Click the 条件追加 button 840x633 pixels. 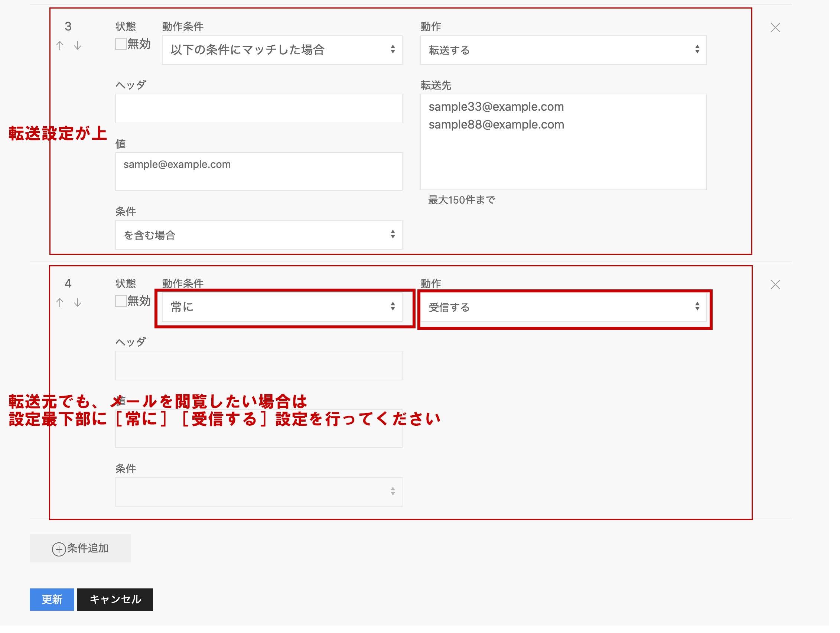tap(80, 548)
